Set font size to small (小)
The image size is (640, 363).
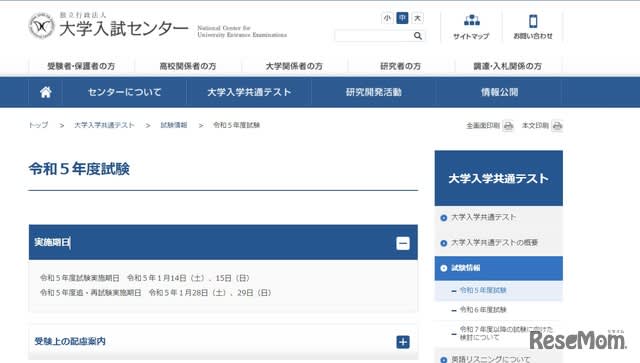click(x=387, y=18)
